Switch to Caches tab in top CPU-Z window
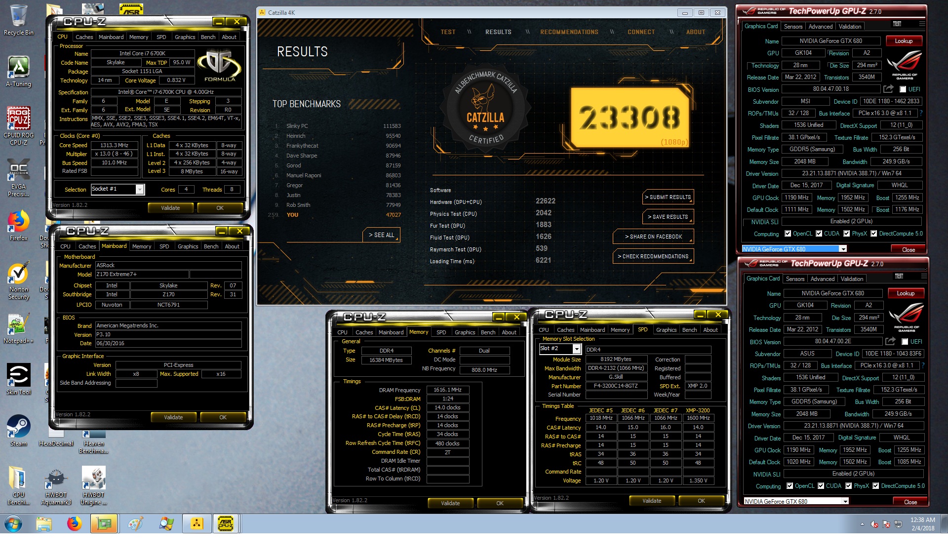948x560 pixels. coord(84,37)
